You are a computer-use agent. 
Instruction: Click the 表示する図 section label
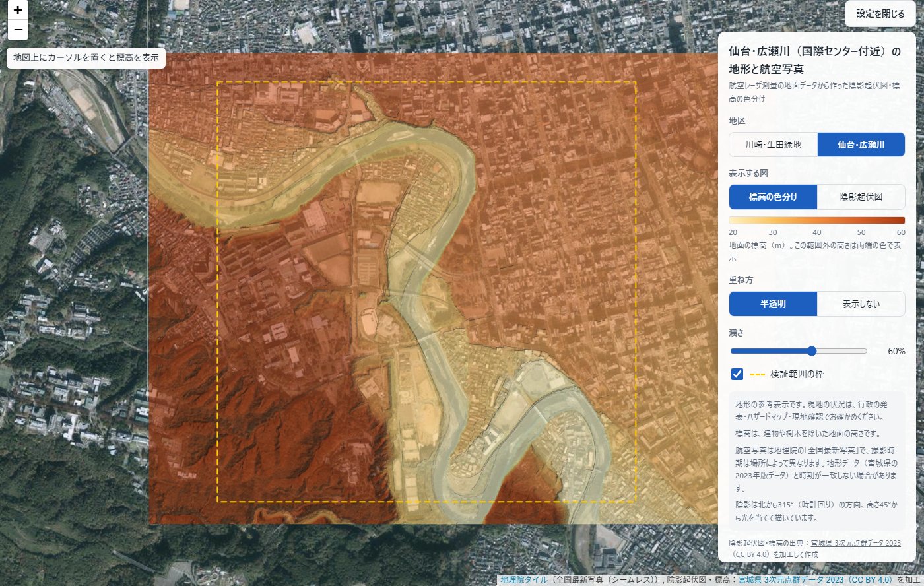coord(748,173)
